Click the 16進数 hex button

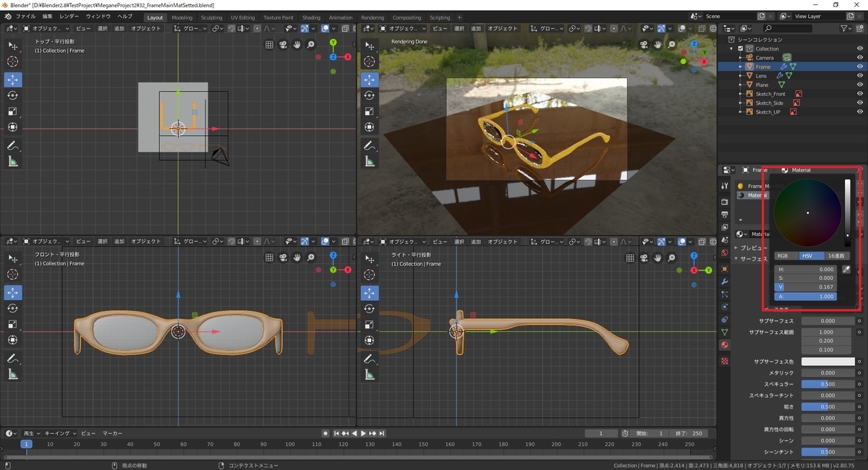[837, 256]
